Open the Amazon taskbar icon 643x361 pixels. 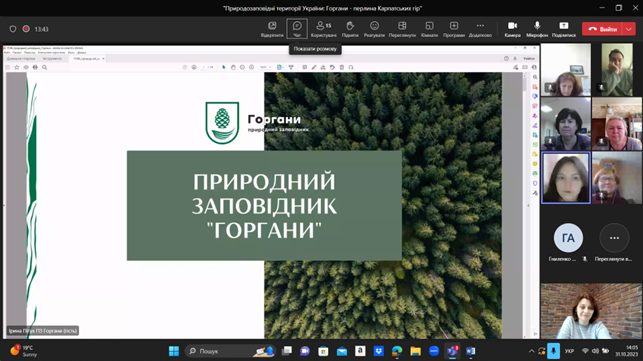(x=360, y=351)
